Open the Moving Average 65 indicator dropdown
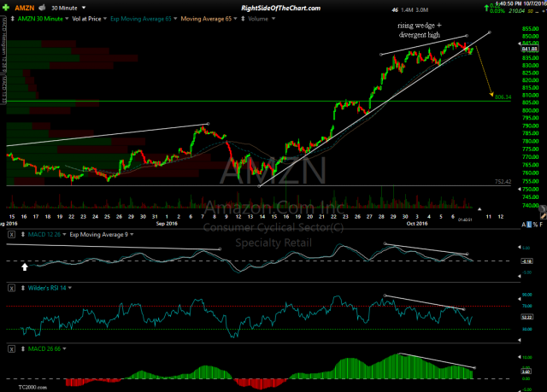The width and height of the screenshot is (547, 392). click(x=236, y=19)
